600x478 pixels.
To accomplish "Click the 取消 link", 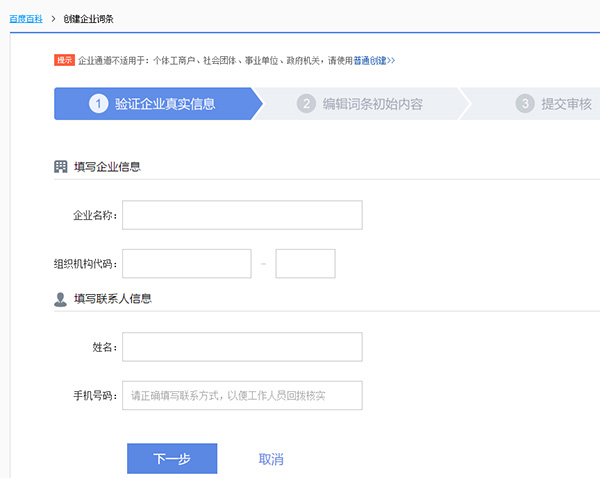I will (271, 459).
